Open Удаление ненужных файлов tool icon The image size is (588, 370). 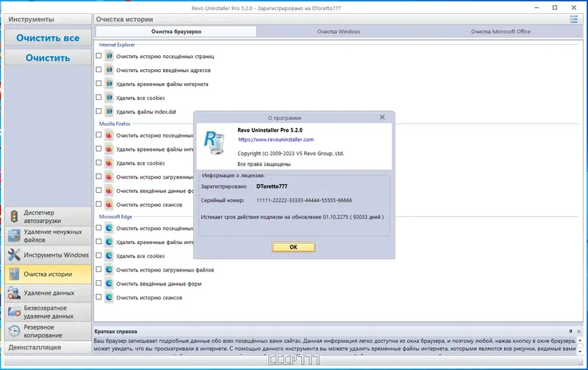click(x=14, y=235)
